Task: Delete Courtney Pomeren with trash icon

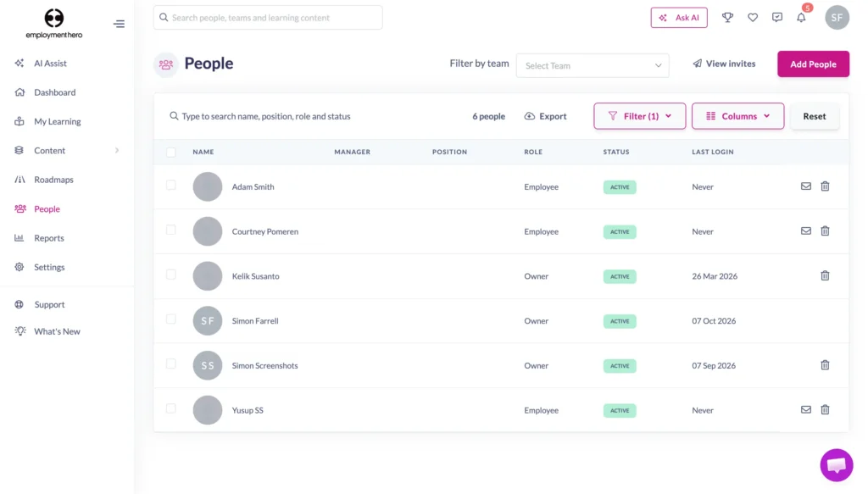Action: coord(825,231)
